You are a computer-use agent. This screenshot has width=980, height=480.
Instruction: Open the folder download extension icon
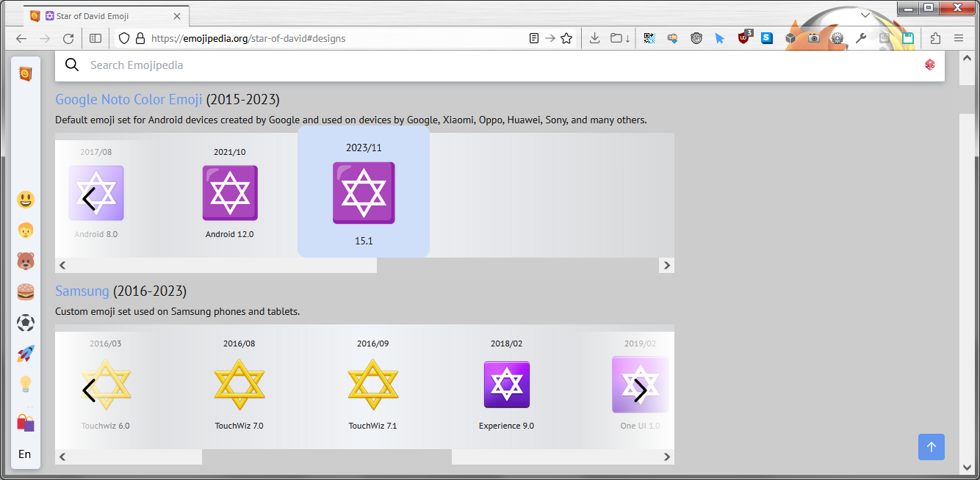(x=621, y=38)
